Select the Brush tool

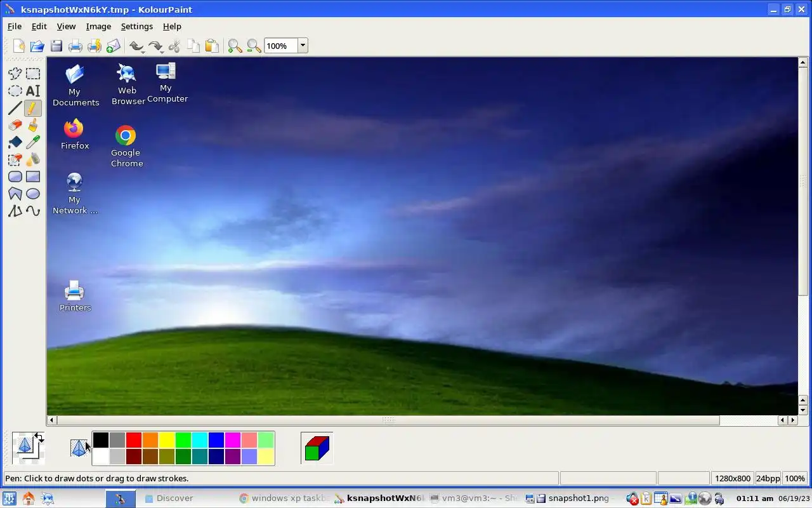coord(33,125)
